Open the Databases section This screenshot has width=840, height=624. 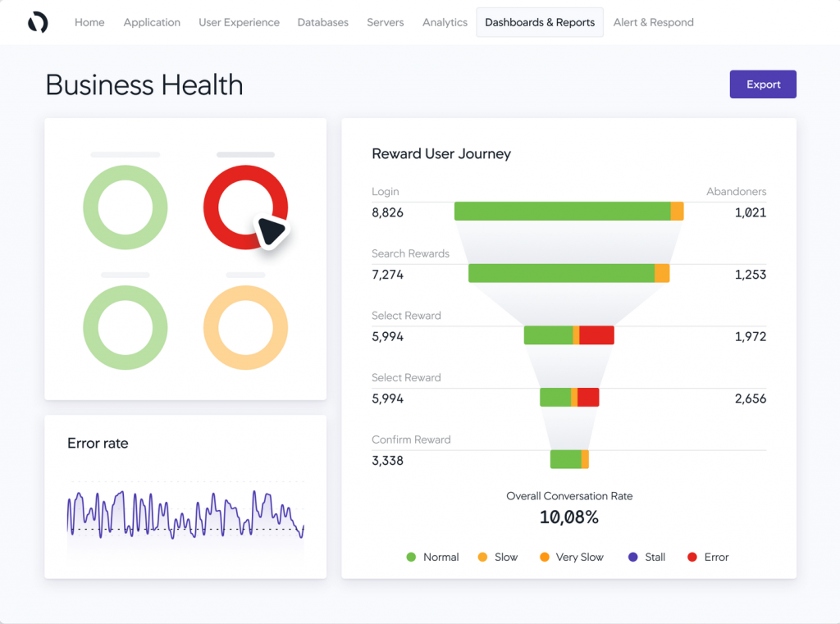point(322,22)
